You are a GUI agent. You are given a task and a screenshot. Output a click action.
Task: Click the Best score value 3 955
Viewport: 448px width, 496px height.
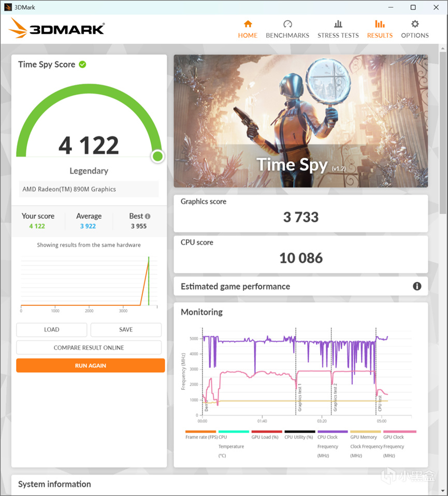coord(139,226)
